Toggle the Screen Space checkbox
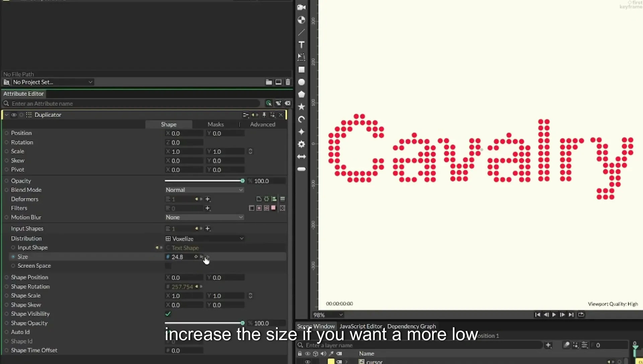The height and width of the screenshot is (364, 643). [168, 266]
